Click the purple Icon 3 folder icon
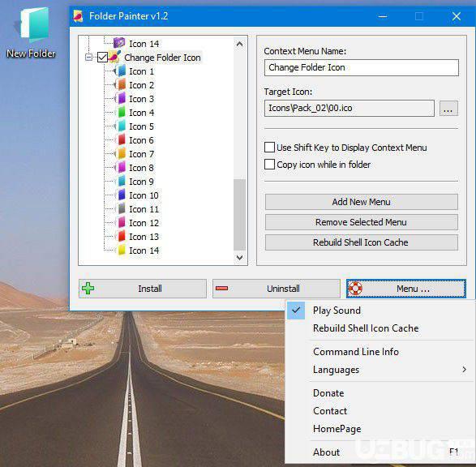 [121, 99]
